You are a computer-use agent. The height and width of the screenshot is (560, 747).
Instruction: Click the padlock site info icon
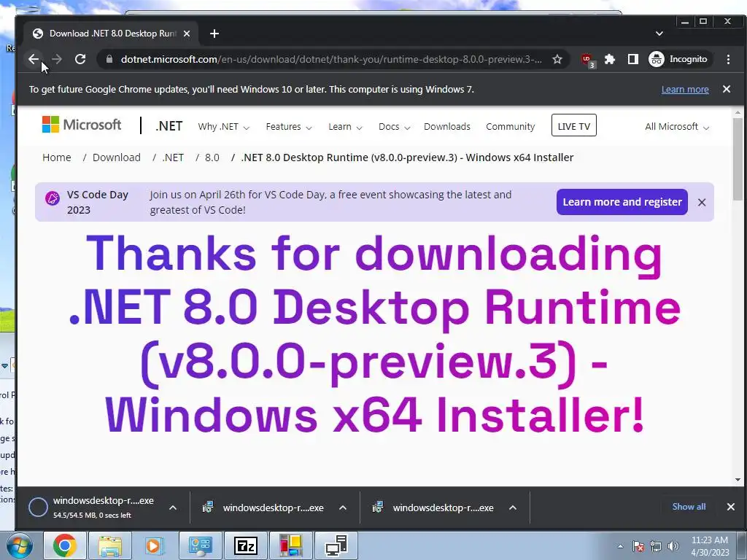click(x=109, y=59)
